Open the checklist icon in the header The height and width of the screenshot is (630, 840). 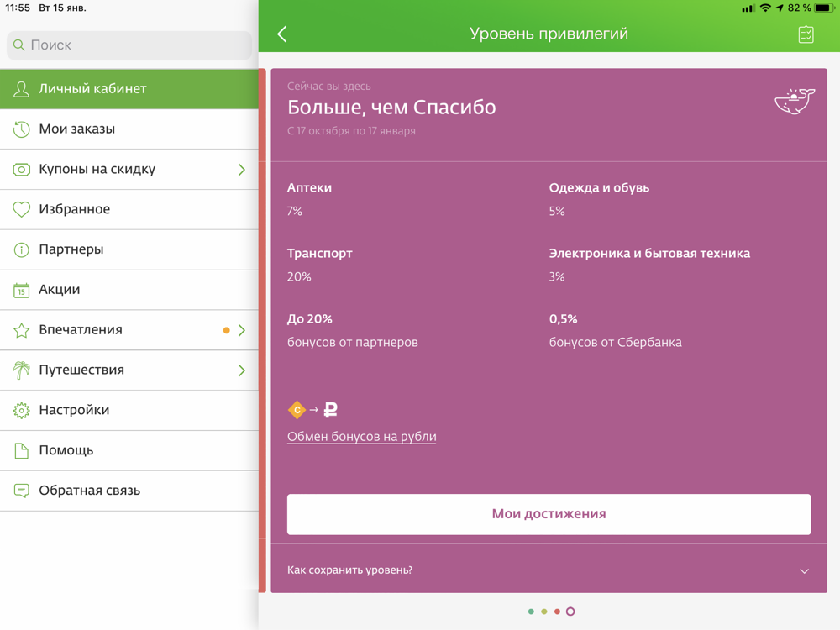(806, 34)
